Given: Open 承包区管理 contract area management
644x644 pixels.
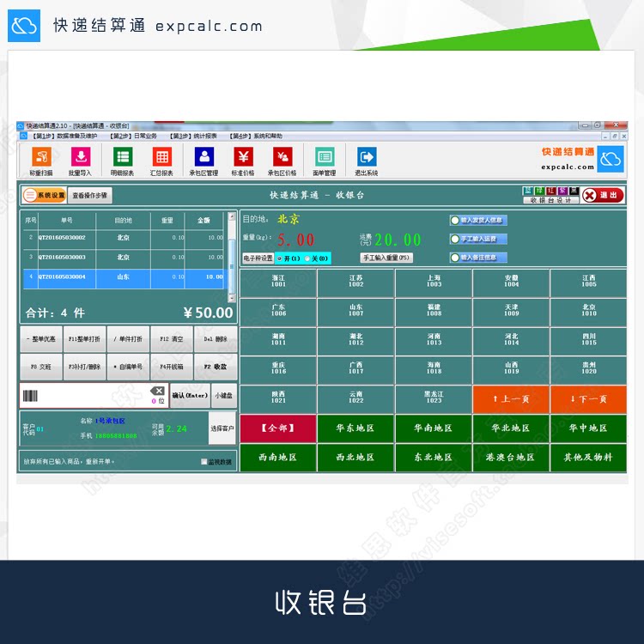Looking at the screenshot, I should click(204, 161).
